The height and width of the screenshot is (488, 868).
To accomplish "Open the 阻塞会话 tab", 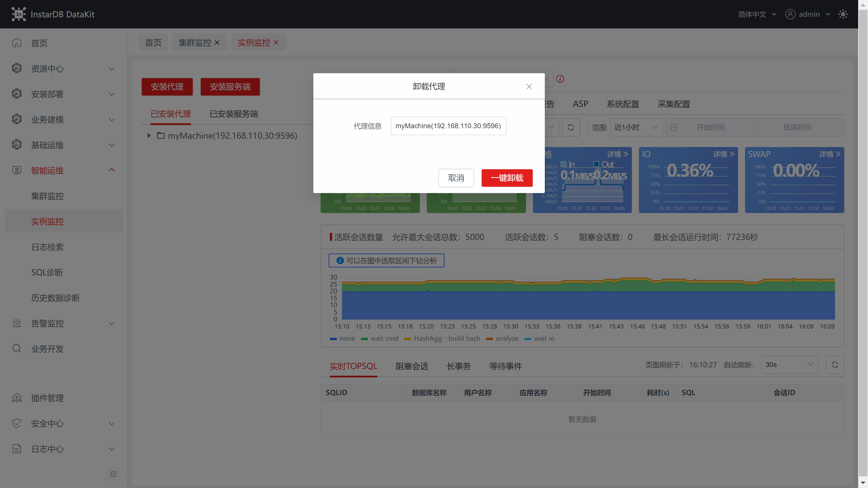I will [412, 366].
